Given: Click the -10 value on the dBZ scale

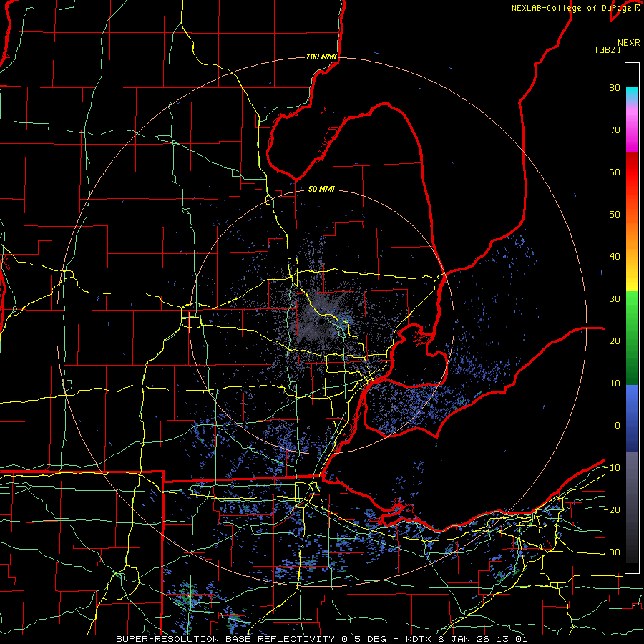Looking at the screenshot, I should (x=612, y=468).
